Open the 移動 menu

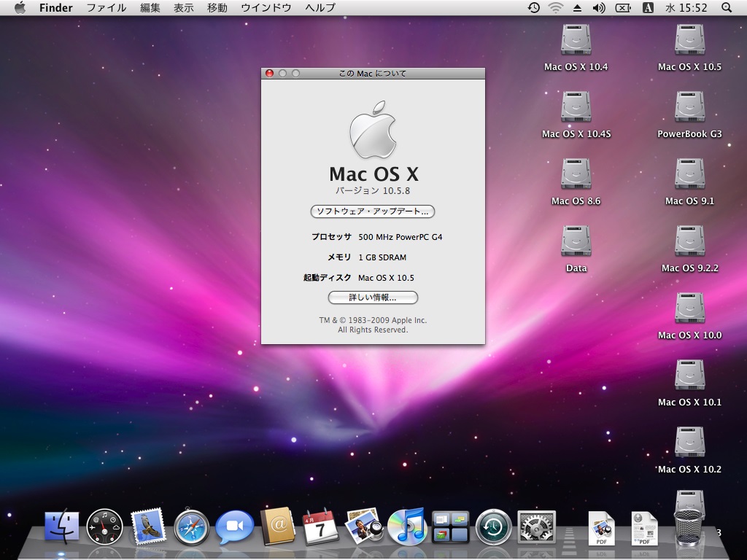[217, 7]
